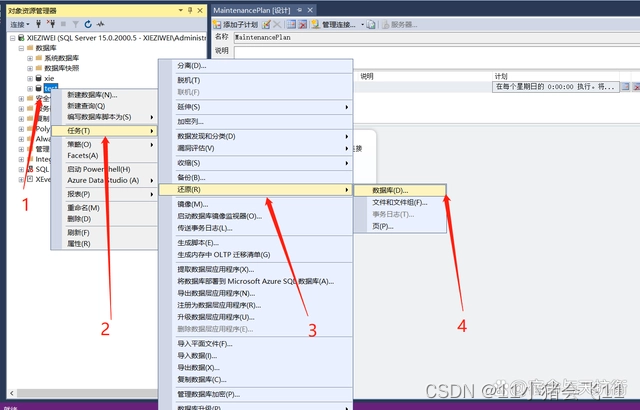Open the activity monitor pulse icon

pyautogui.click(x=100, y=24)
